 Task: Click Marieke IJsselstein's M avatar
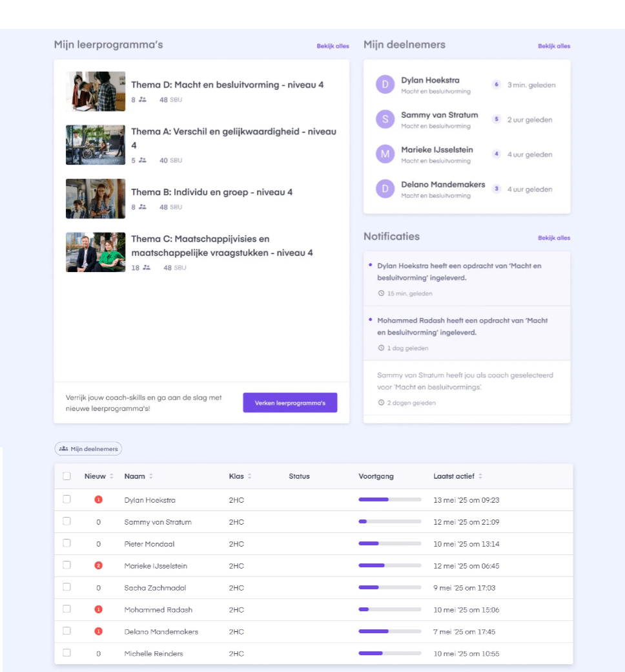[385, 154]
